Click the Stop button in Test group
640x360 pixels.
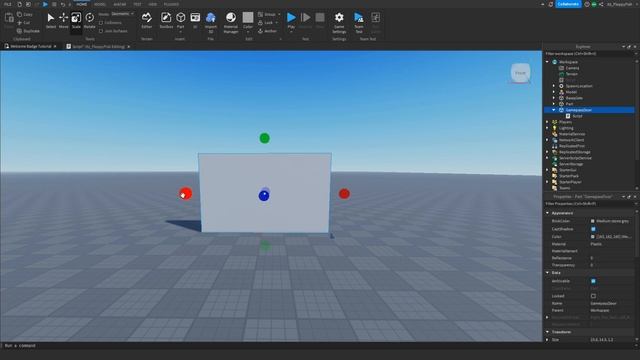click(x=320, y=20)
